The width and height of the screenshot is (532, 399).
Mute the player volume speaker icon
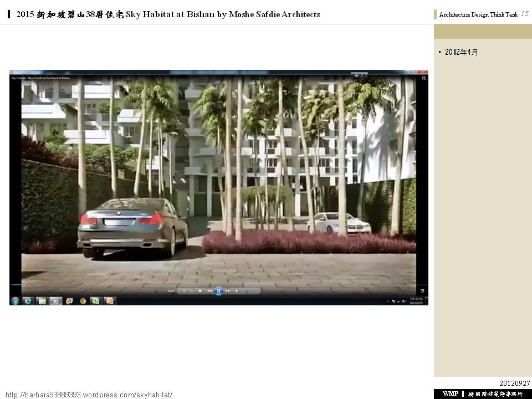coord(237,290)
